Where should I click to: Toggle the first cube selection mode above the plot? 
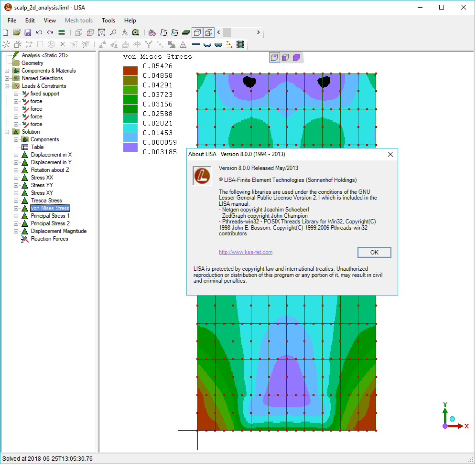click(x=274, y=58)
